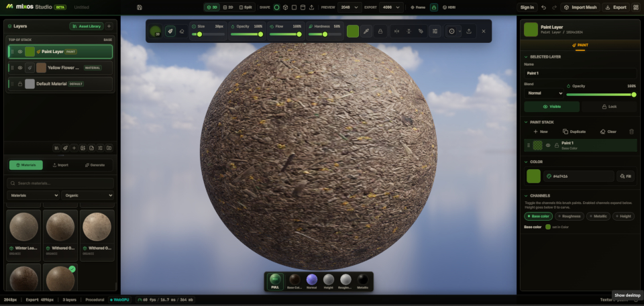Viewport: 644px width, 306px height.
Task: Toggle the green lock button near Frame
Action: point(434,7)
